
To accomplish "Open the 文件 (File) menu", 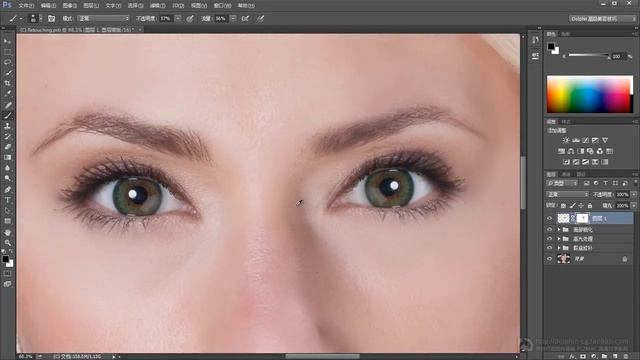I will 26,6.
